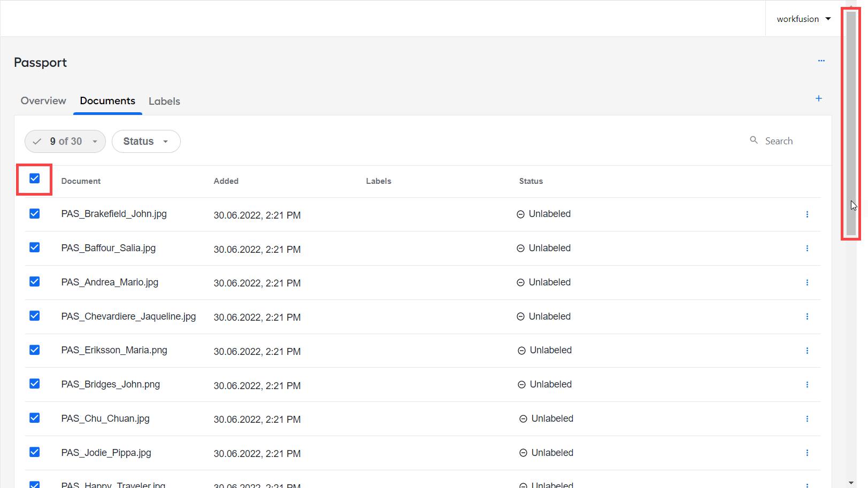
Task: Click the Added column header
Action: [226, 181]
